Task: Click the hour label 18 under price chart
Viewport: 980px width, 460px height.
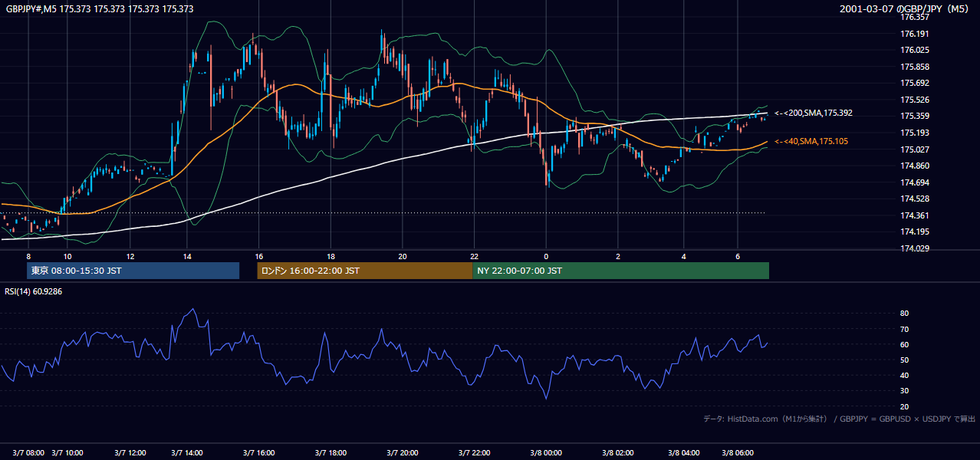Action: [331, 256]
